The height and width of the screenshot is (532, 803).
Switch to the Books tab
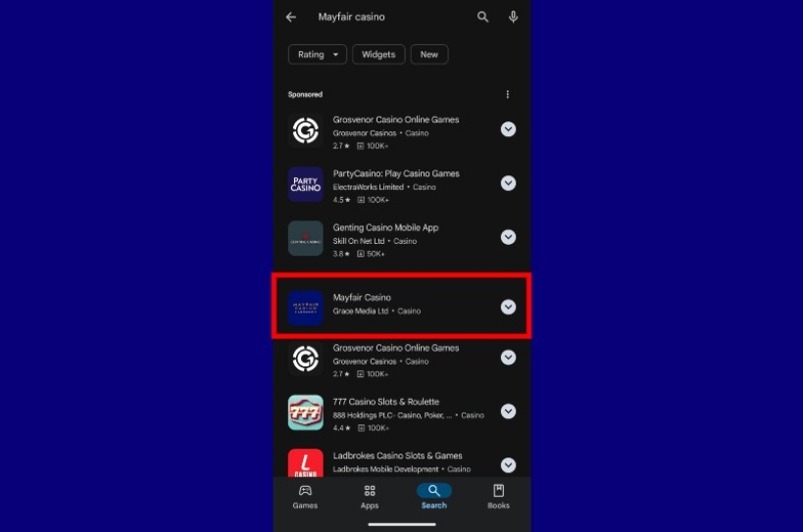(498, 497)
